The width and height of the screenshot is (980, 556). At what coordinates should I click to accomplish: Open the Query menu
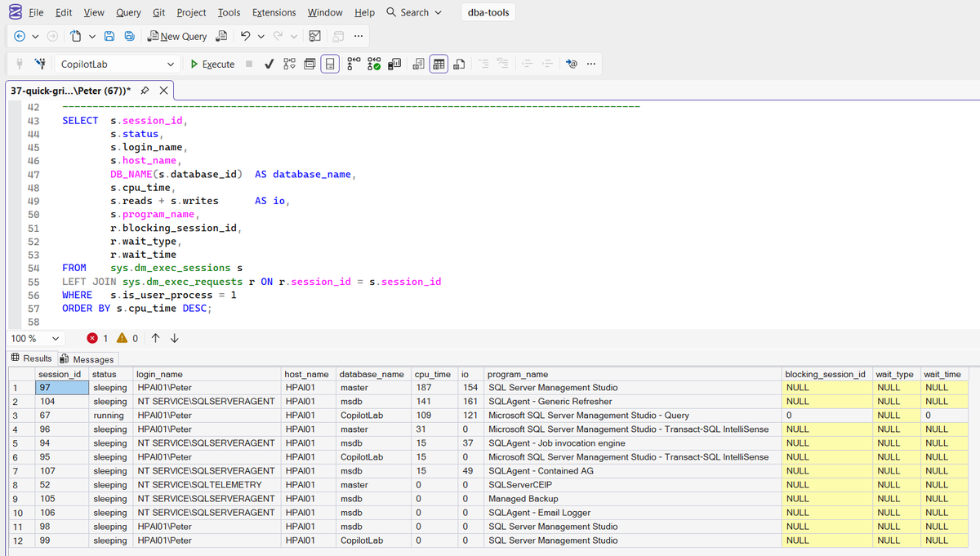128,12
